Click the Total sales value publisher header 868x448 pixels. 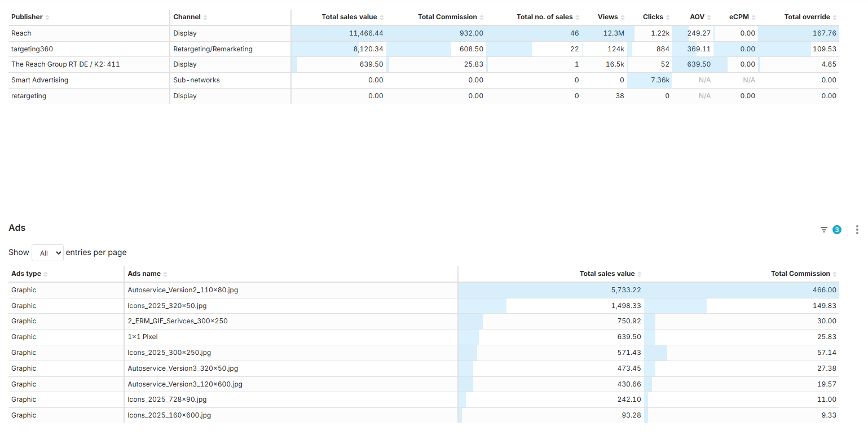click(349, 17)
